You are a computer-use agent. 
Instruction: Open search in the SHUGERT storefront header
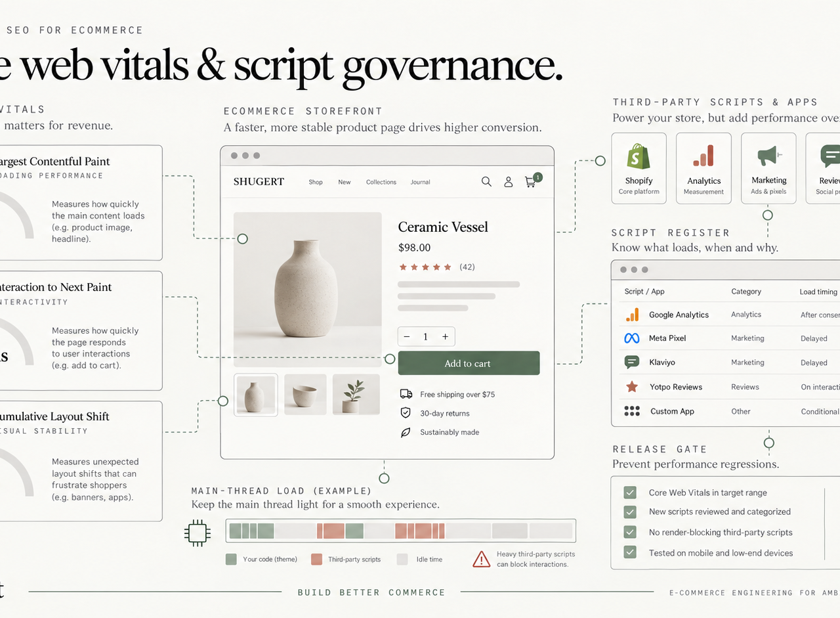pos(486,182)
